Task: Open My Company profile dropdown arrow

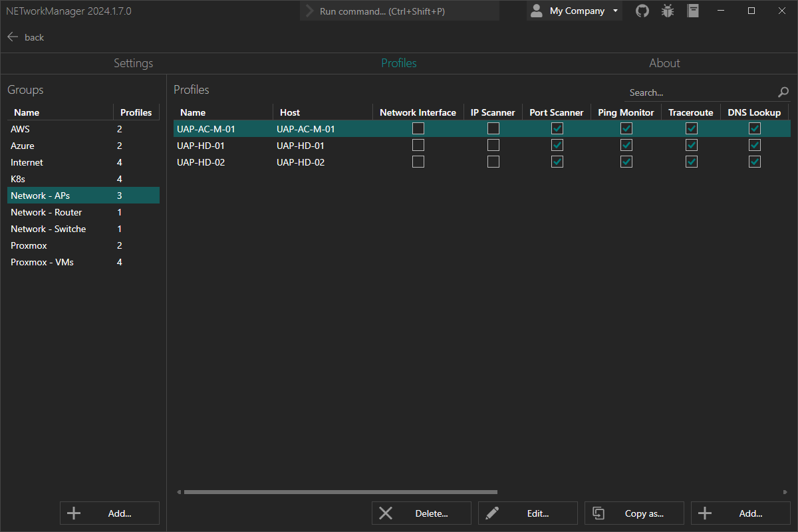Action: coord(615,11)
